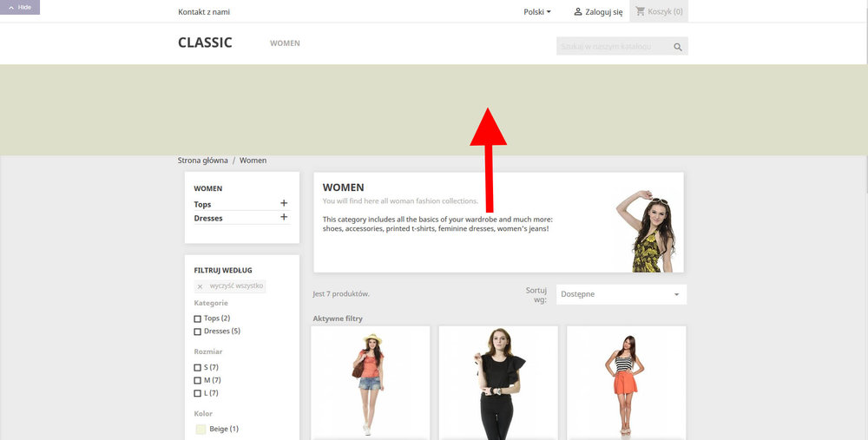Click the FILTRUJ WEDŁUG heading

coord(223,271)
